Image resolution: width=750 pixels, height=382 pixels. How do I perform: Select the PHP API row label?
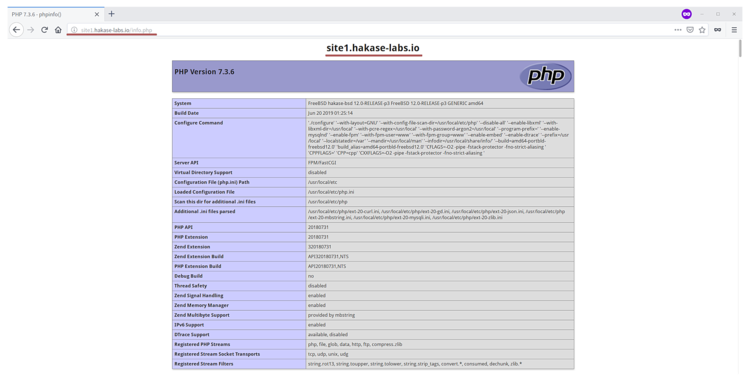pyautogui.click(x=183, y=227)
